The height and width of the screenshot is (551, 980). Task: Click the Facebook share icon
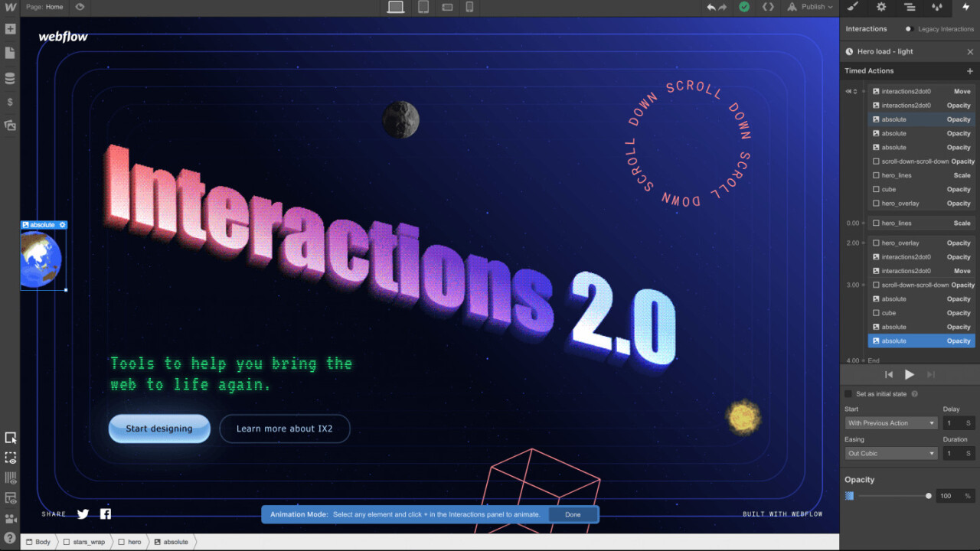[106, 514]
